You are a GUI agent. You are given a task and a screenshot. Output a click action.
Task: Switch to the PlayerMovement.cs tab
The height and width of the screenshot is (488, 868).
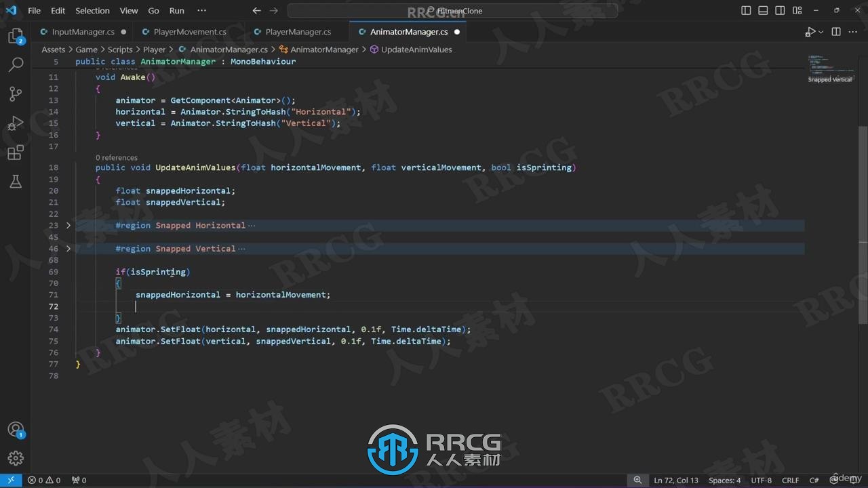(x=190, y=32)
